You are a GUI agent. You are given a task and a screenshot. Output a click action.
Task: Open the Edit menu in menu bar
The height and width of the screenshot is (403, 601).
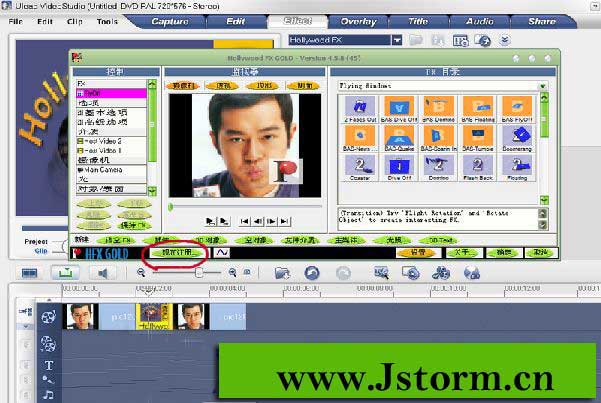click(x=45, y=21)
